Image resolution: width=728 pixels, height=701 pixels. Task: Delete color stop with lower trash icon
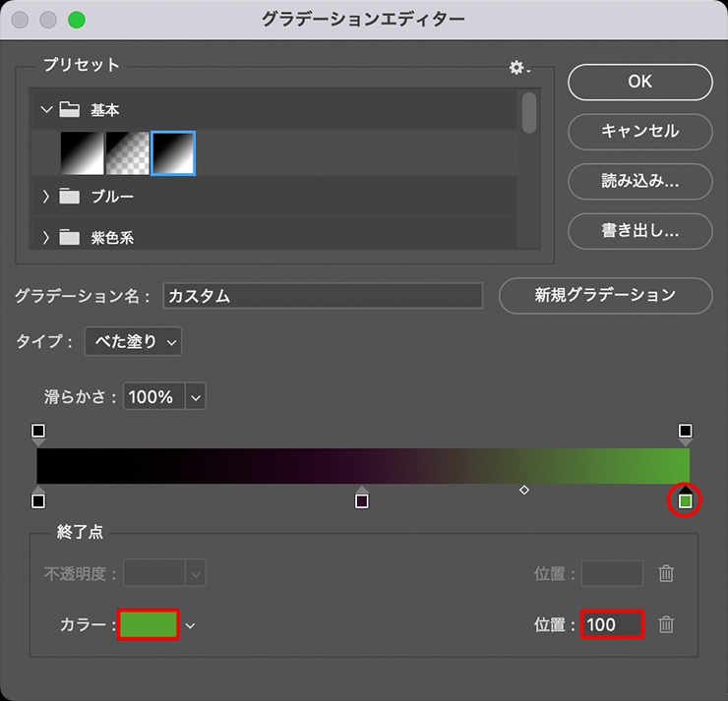point(666,624)
